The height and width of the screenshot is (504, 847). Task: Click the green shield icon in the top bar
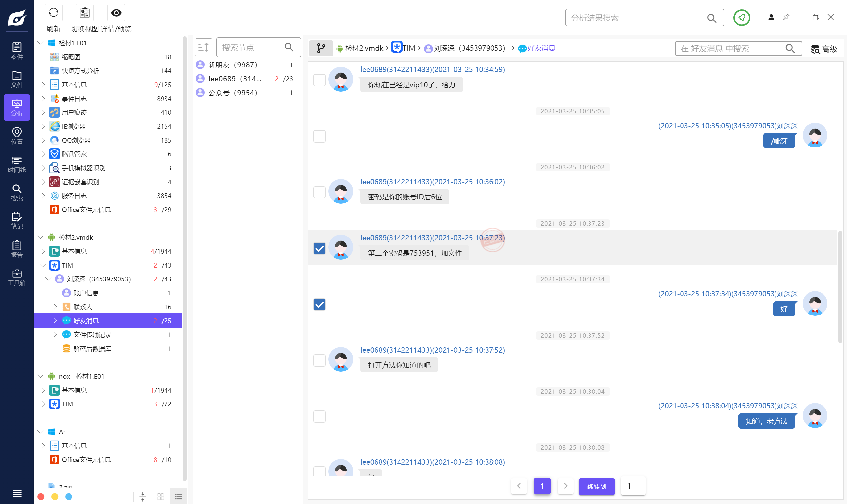(741, 18)
